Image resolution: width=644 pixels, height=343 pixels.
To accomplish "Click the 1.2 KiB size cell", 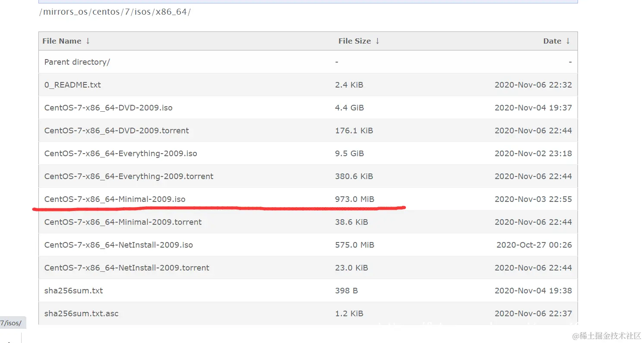I will click(349, 314).
